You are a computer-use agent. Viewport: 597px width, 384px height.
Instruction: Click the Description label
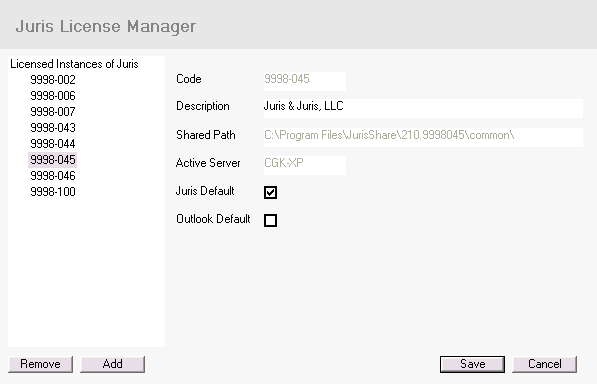203,106
